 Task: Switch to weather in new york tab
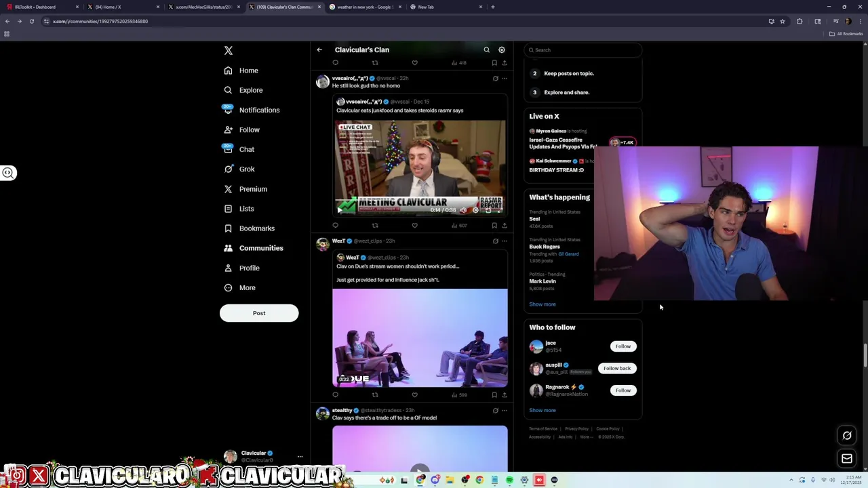[x=366, y=7]
